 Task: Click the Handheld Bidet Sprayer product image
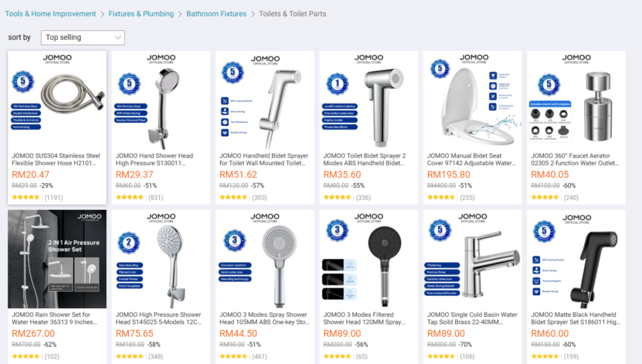265,100
